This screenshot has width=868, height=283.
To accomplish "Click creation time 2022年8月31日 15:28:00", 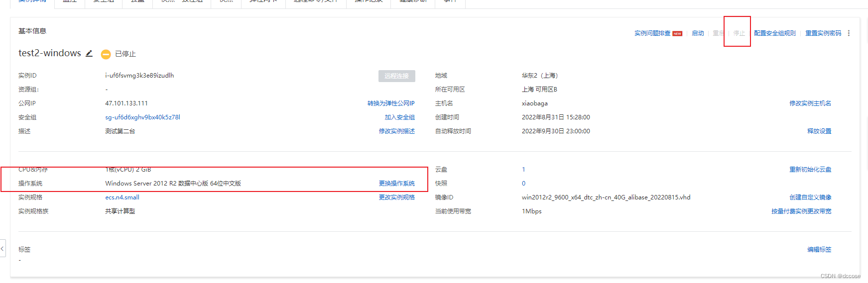I will tap(556, 117).
